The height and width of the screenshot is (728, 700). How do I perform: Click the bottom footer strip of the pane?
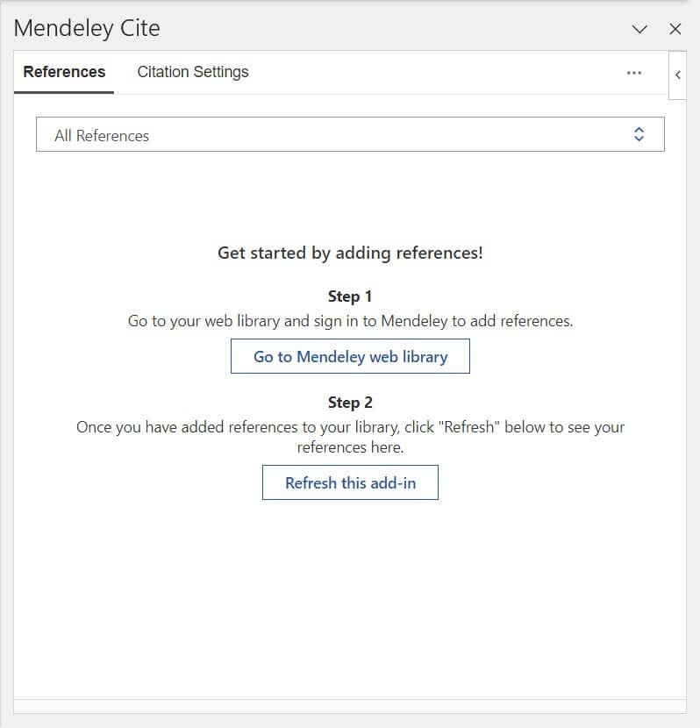tap(350, 707)
